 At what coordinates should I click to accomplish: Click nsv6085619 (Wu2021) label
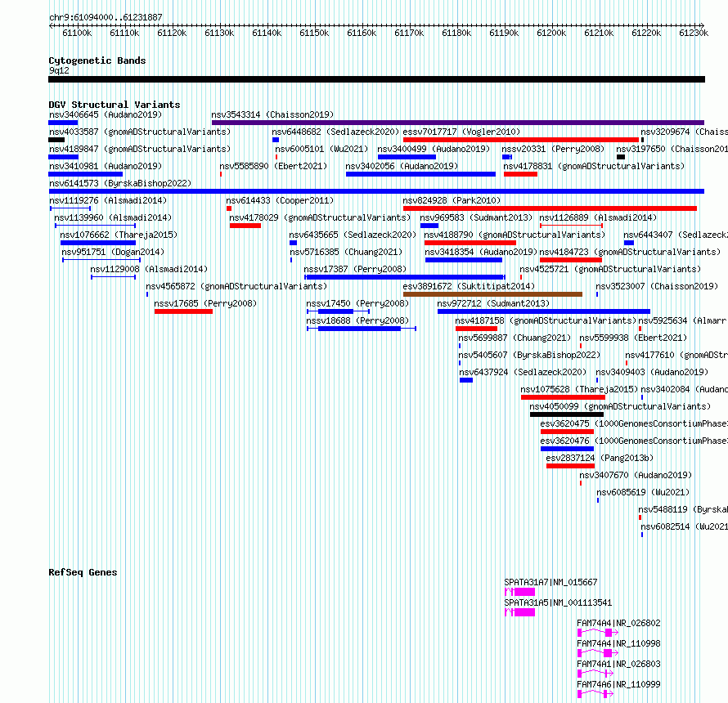(x=643, y=492)
